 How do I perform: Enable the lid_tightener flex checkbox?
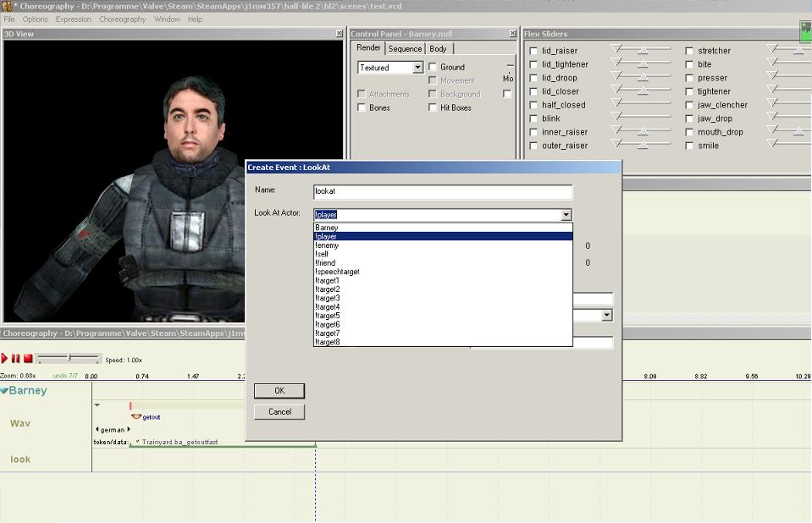click(533, 64)
